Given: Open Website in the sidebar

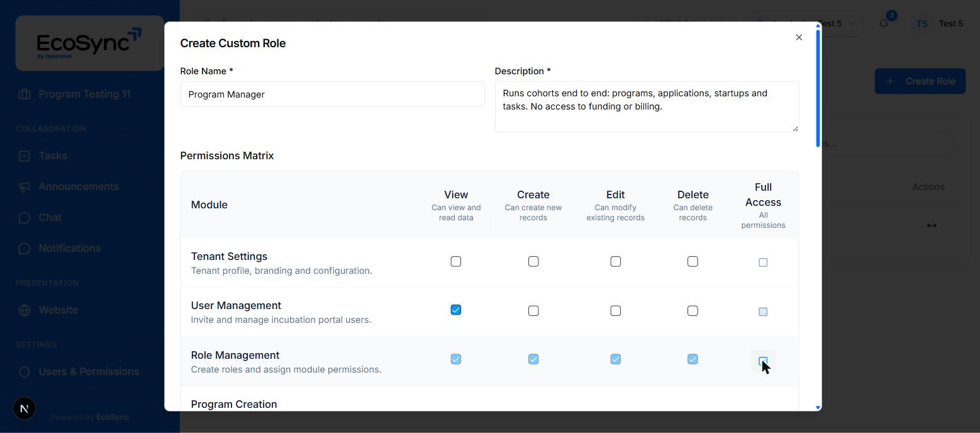Looking at the screenshot, I should click(x=58, y=310).
